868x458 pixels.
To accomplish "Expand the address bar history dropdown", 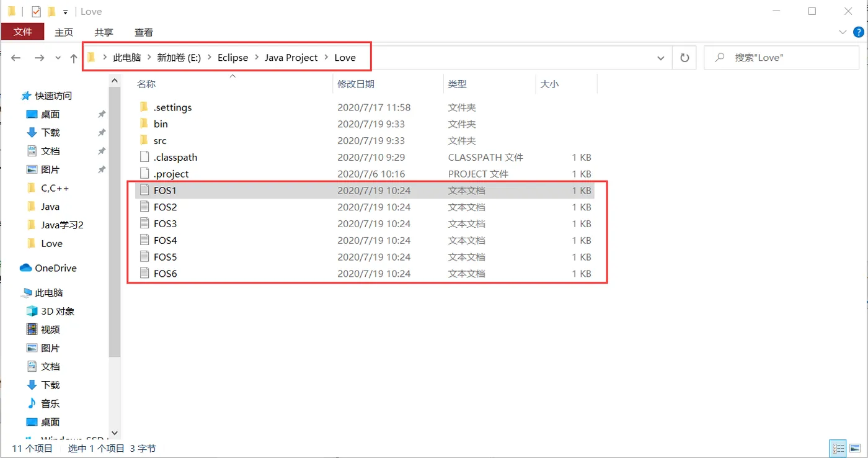I will tap(661, 58).
